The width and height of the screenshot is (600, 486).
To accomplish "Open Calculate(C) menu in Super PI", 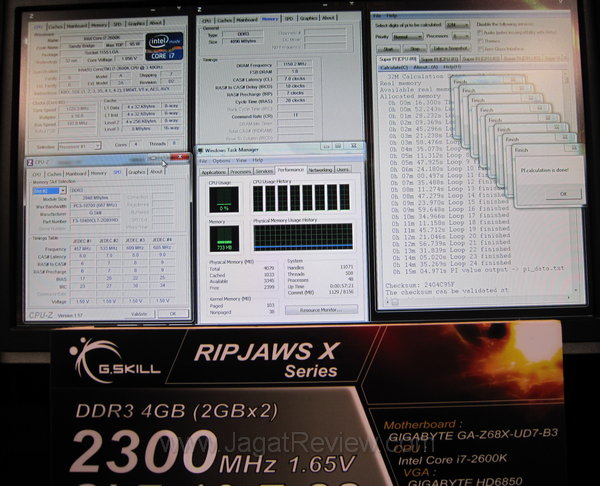I will tap(394, 67).
